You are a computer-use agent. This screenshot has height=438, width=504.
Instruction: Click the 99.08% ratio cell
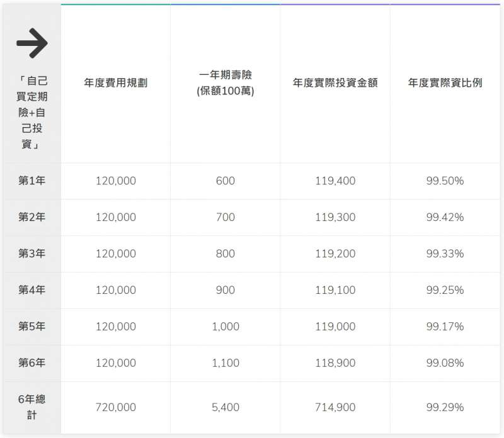[445, 363]
